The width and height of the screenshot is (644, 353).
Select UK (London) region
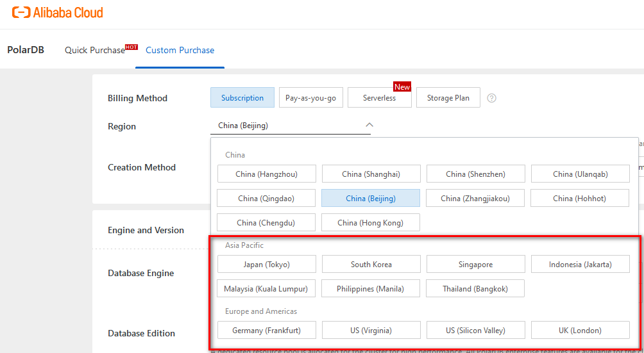580,330
